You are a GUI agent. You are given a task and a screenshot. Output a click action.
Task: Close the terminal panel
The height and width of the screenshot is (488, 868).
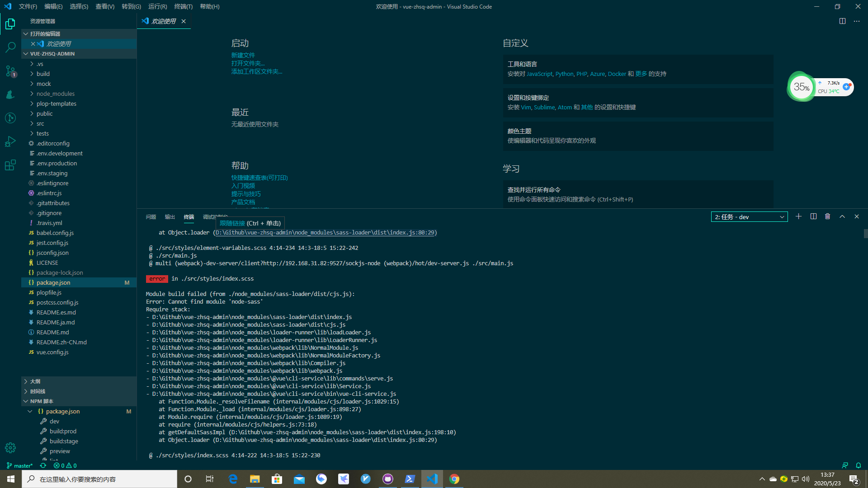point(857,217)
